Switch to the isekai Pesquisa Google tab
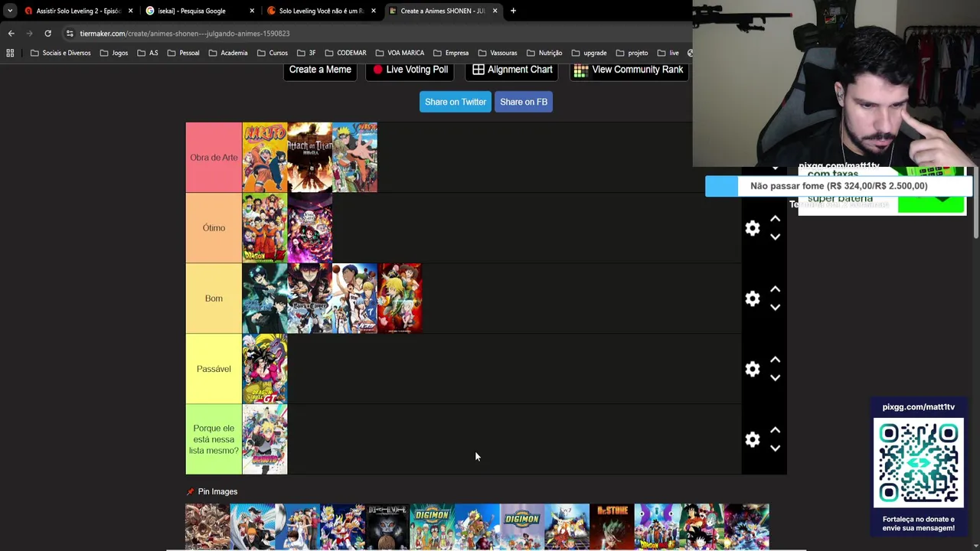The height and width of the screenshot is (551, 980). [x=198, y=11]
